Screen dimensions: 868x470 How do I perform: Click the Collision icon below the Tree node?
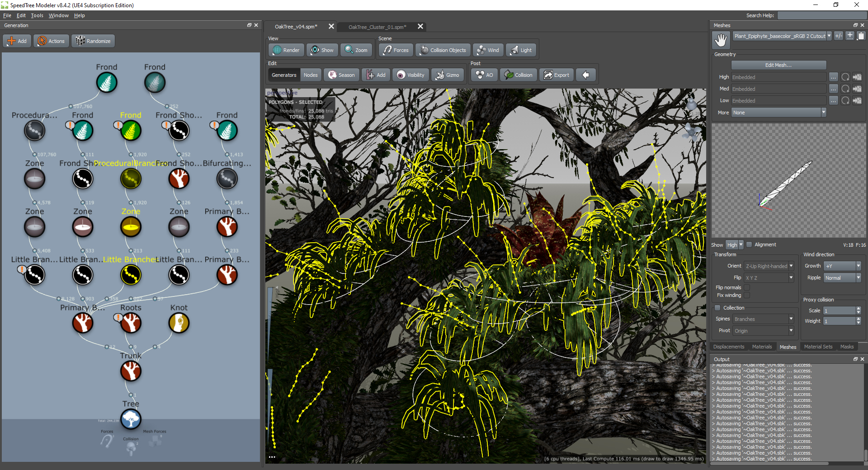(131, 448)
